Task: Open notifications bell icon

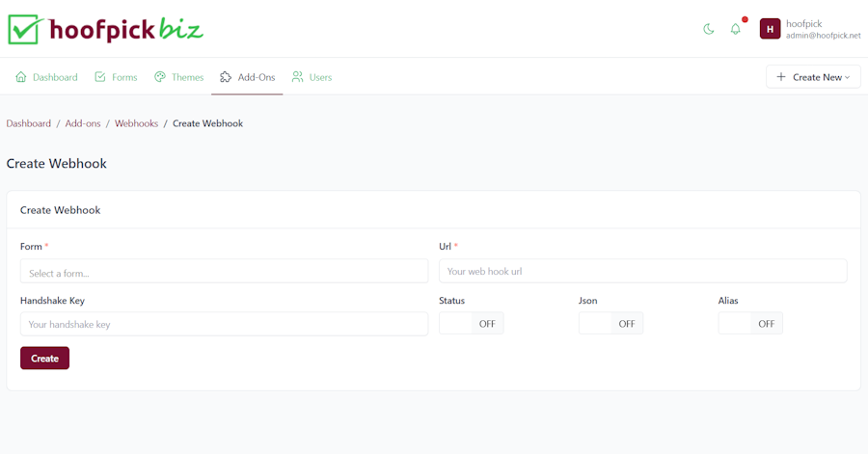Action: [735, 29]
